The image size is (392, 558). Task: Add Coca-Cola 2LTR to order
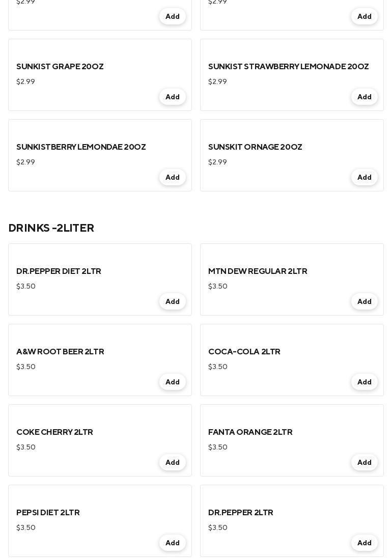tap(365, 382)
